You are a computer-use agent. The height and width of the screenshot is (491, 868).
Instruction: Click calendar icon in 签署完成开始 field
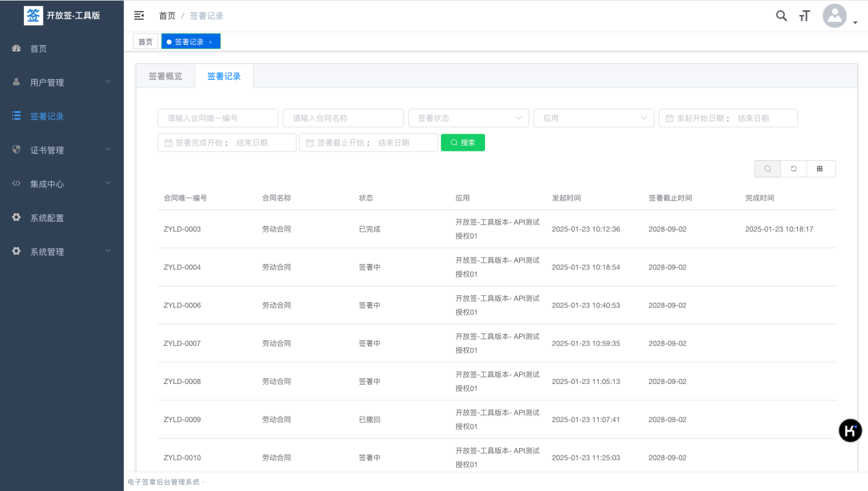(168, 143)
